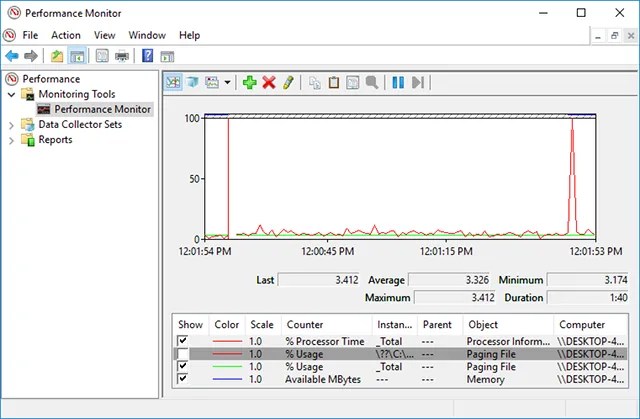Check Show for \??\C:\ % Usage row
The height and width of the screenshot is (419, 640).
pos(182,354)
